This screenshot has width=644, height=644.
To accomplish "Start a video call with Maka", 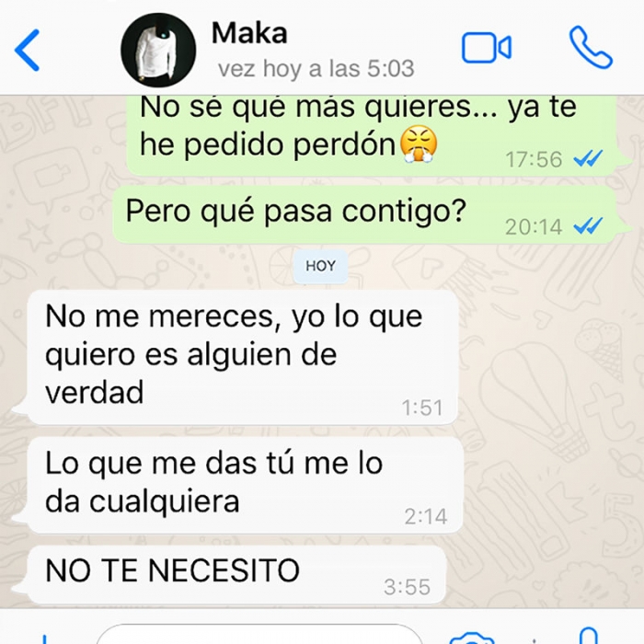I will click(487, 48).
